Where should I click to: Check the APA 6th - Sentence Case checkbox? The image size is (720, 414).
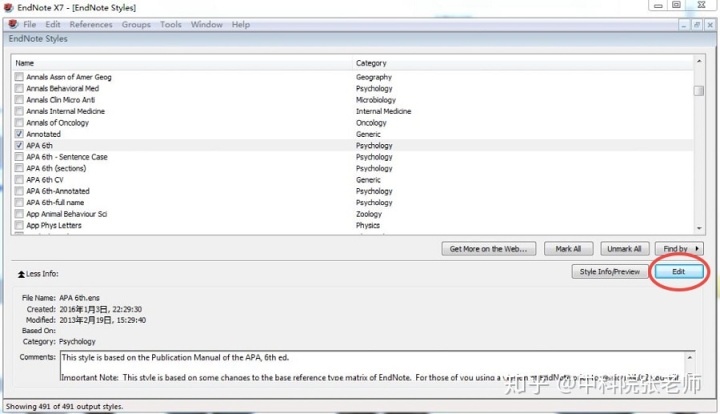(19, 157)
